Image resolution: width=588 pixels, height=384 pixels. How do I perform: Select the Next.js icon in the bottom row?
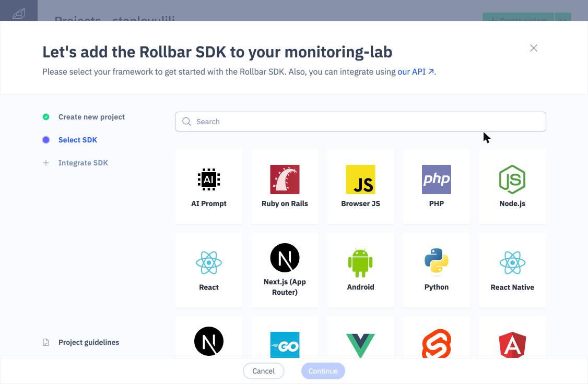point(209,341)
